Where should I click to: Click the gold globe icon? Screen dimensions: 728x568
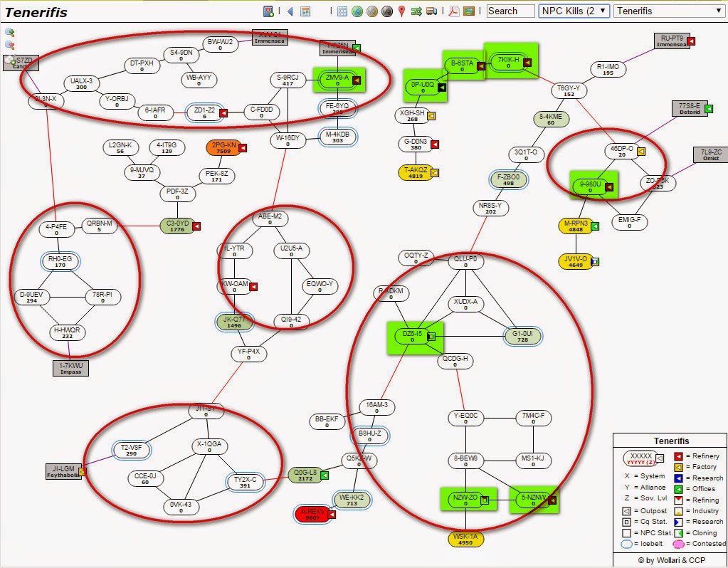coord(372,11)
